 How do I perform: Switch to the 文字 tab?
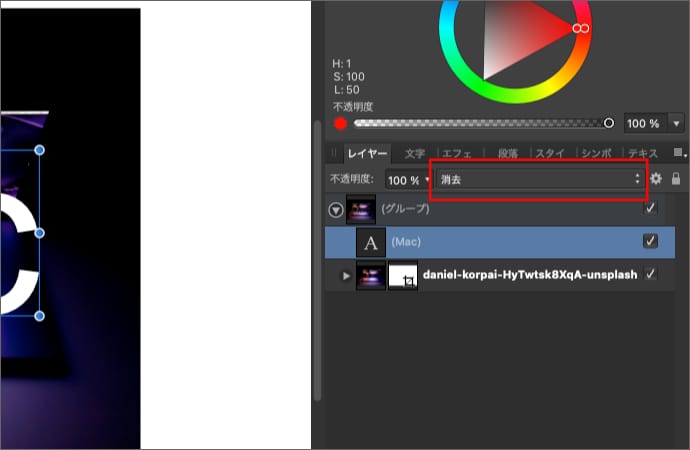point(414,154)
